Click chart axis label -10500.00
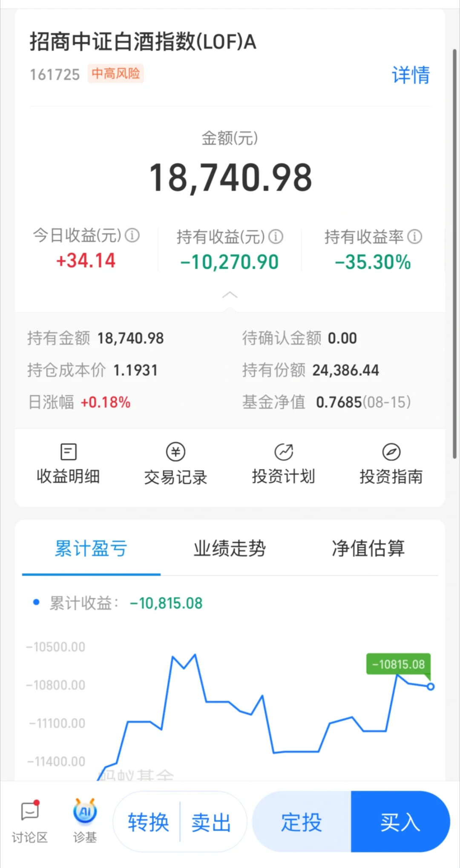The width and height of the screenshot is (460, 868). [55, 647]
